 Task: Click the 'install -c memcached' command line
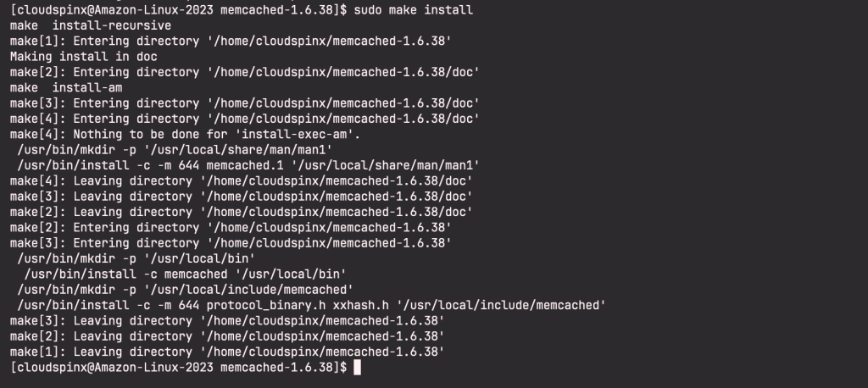[x=186, y=274]
